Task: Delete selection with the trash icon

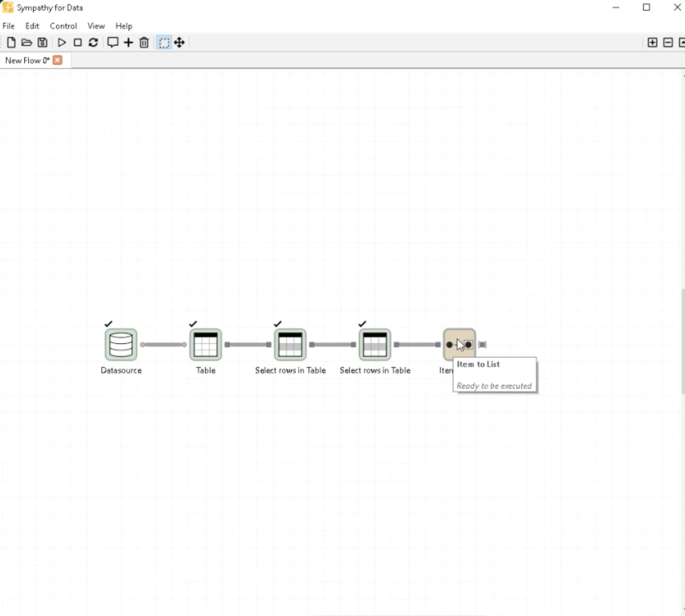Action: point(144,42)
